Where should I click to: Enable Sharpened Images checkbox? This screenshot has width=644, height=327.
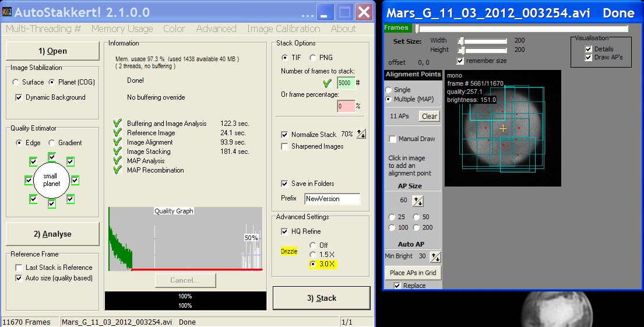coord(284,146)
